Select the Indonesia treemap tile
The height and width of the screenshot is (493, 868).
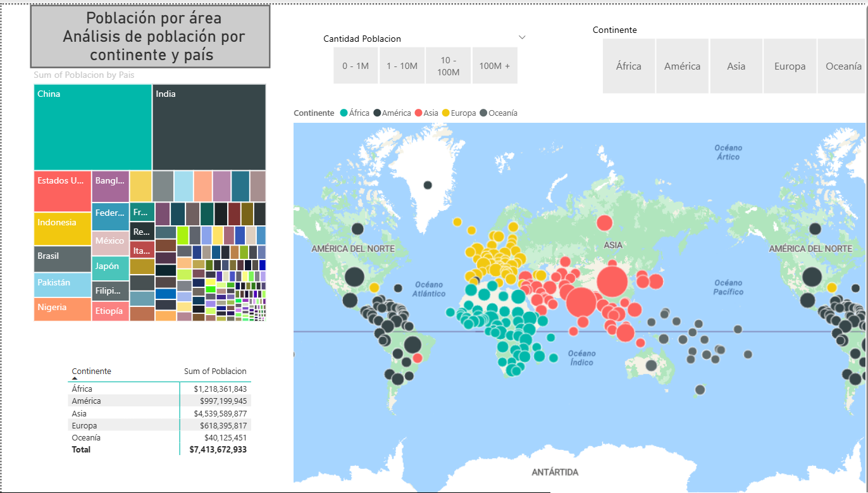[63, 229]
